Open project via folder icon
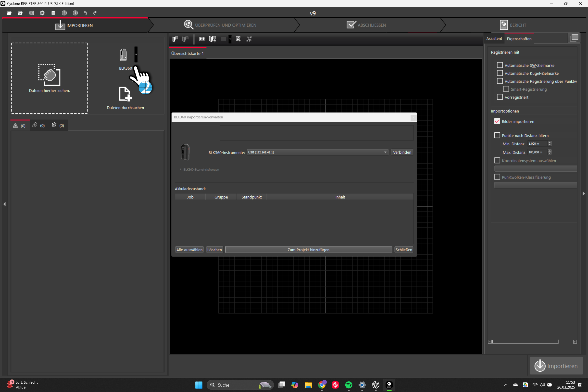This screenshot has height=392, width=588. click(9, 13)
